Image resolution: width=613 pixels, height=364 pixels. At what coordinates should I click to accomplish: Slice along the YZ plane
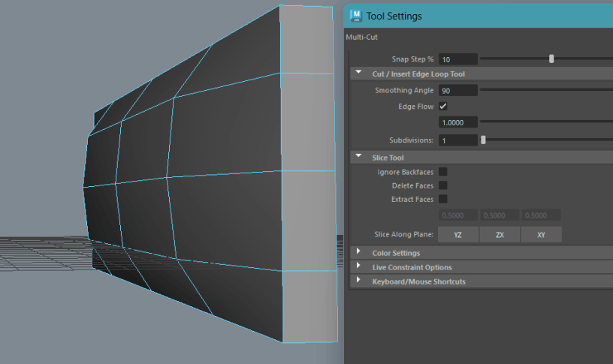pos(457,235)
